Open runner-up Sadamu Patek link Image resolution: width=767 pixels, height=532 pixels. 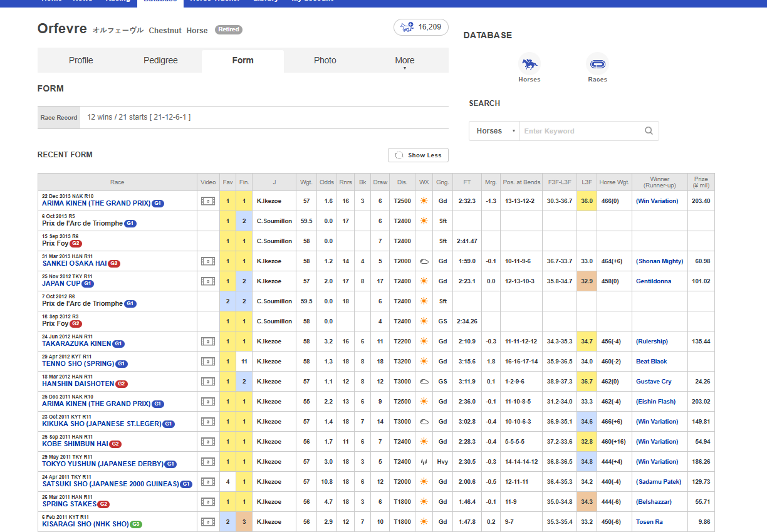point(658,482)
